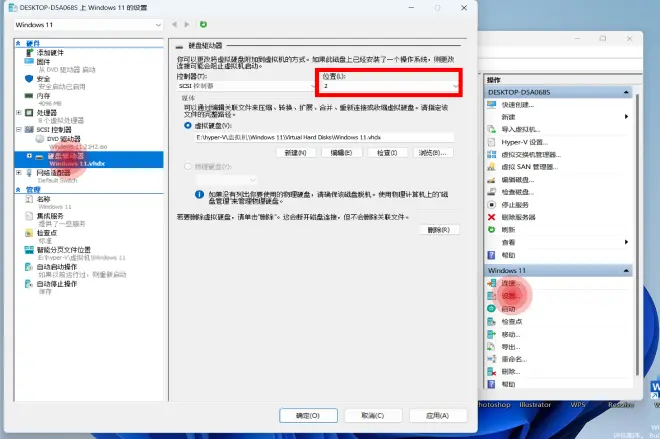Click 连接 under Windows 11 actions
660x439 pixels.
511,283
